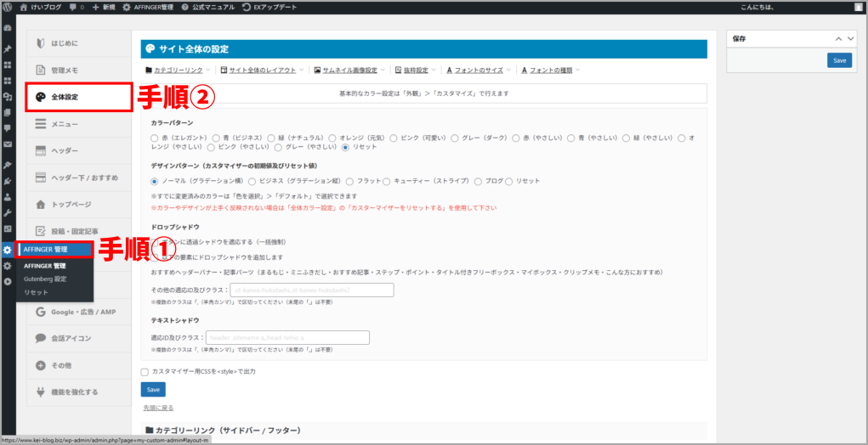Click the EXアップデート refresh icon
868x445 pixels.
(x=247, y=7)
